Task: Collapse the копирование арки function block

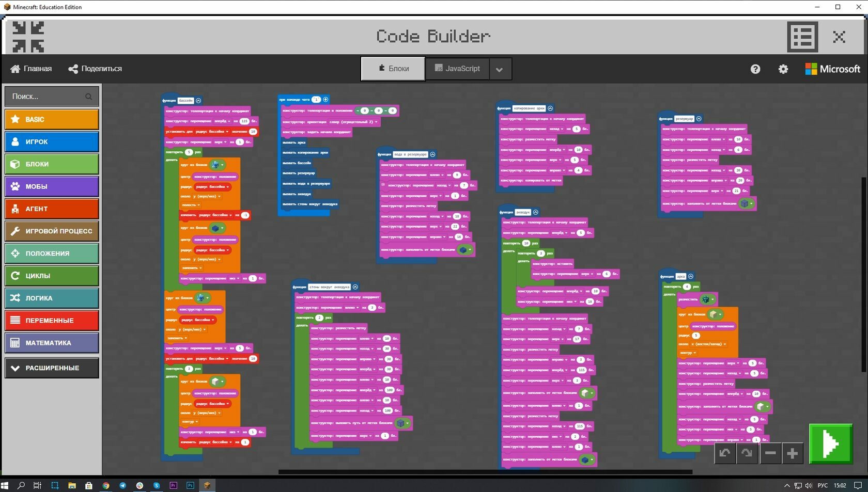Action: tap(550, 108)
